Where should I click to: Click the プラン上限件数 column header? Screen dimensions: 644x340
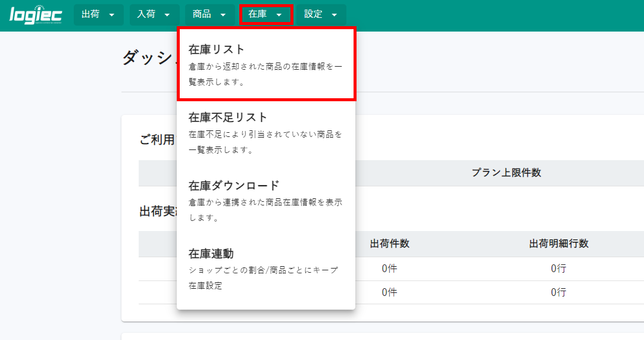tap(506, 173)
